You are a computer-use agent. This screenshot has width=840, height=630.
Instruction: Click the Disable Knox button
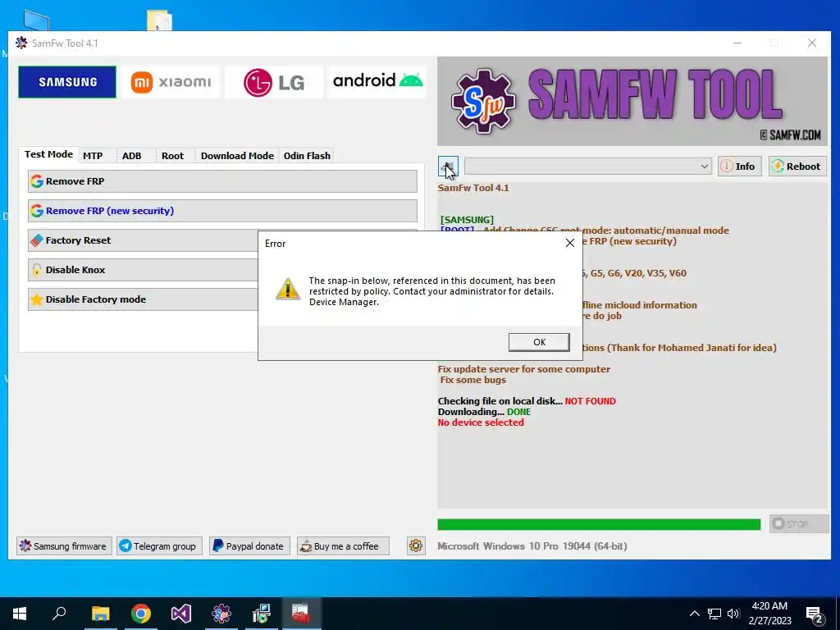[x=143, y=270]
